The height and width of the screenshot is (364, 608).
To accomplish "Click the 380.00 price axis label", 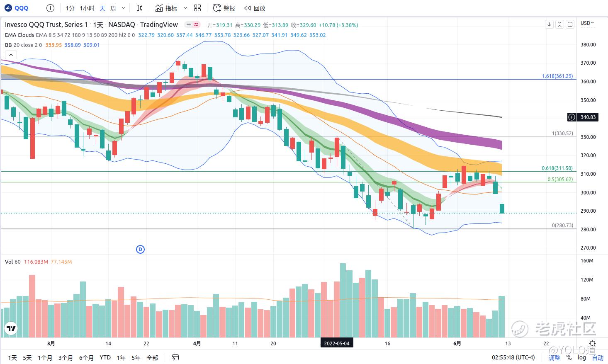I will pyautogui.click(x=588, y=44).
